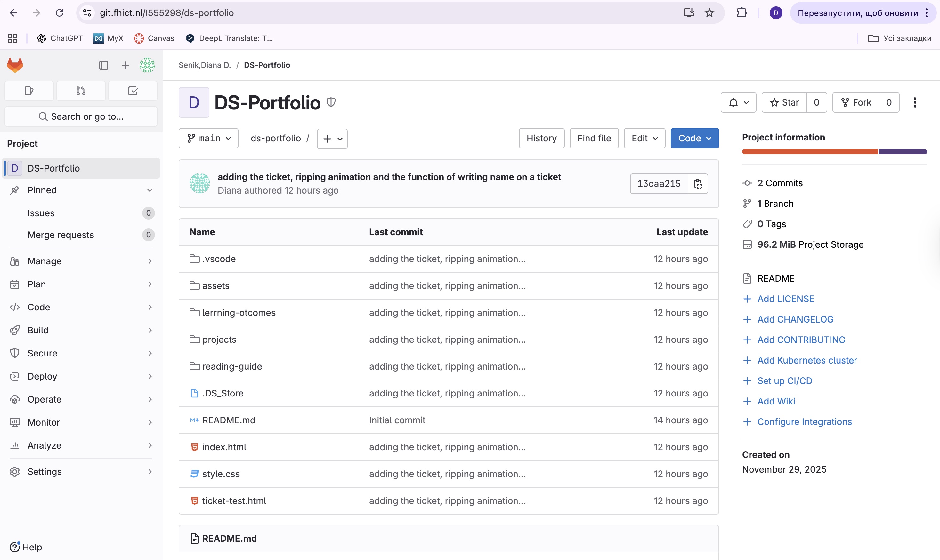
Task: Open the merge requests shortcut icon
Action: click(x=81, y=91)
